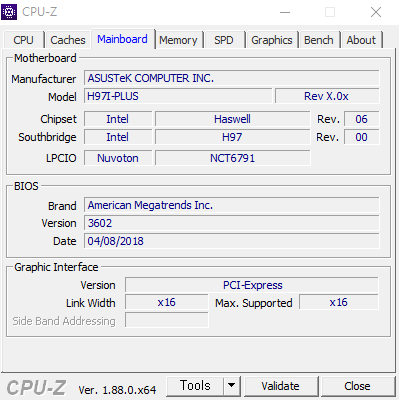Viewport: 399px width, 400px height.
Task: Click the Link Width label
Action: tap(91, 303)
